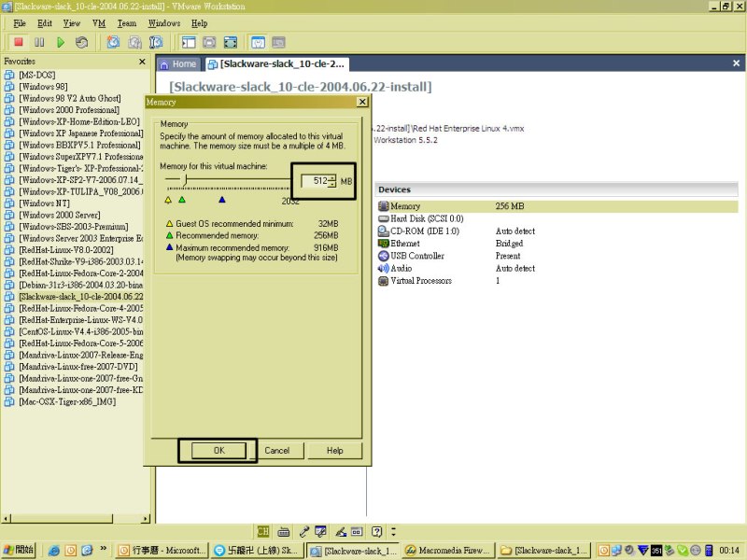Open the File menu
The height and width of the screenshot is (560, 747).
pyautogui.click(x=20, y=23)
